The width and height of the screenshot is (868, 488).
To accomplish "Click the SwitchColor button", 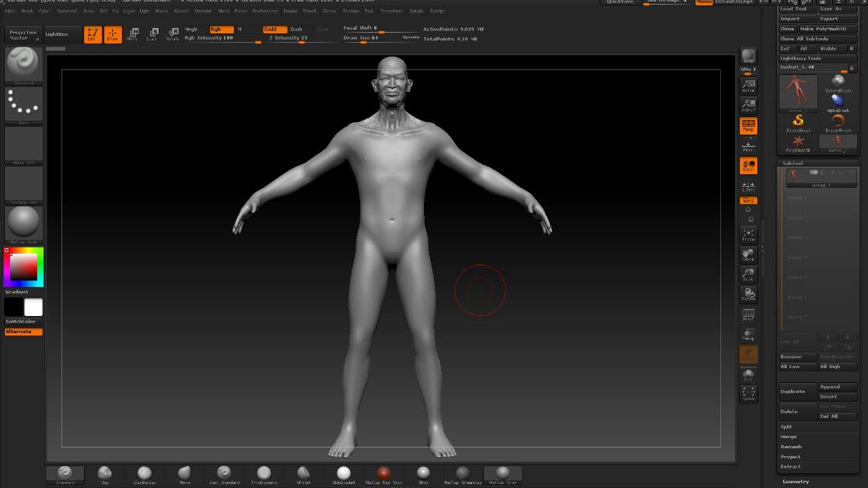I will tap(23, 321).
